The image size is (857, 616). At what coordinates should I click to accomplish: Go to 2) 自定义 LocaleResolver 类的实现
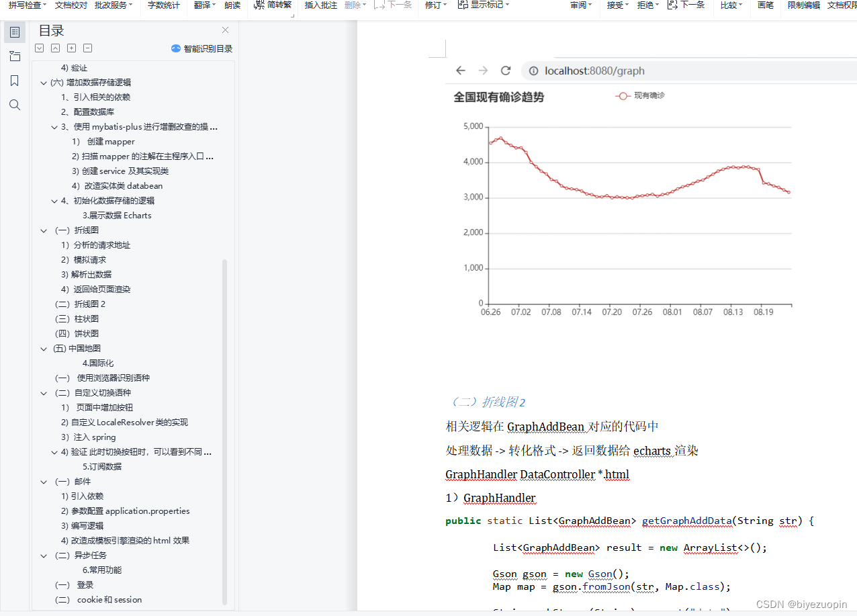(124, 423)
